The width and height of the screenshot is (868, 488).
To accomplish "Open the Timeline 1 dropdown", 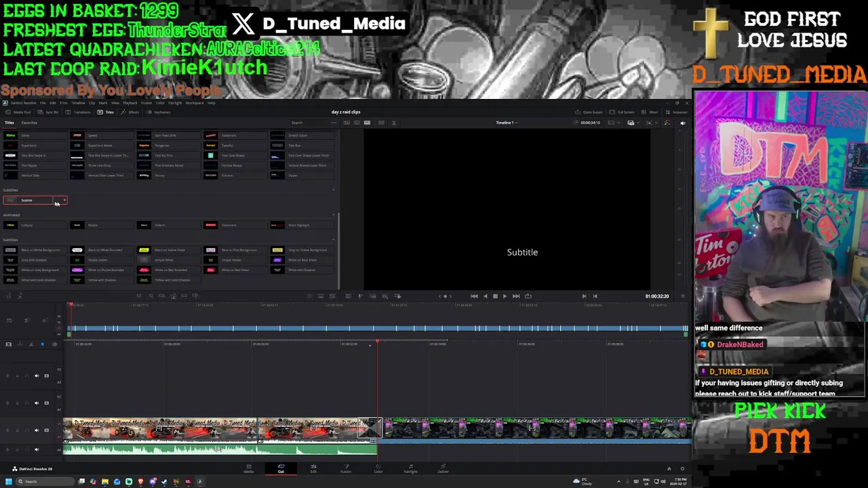I will click(x=507, y=123).
